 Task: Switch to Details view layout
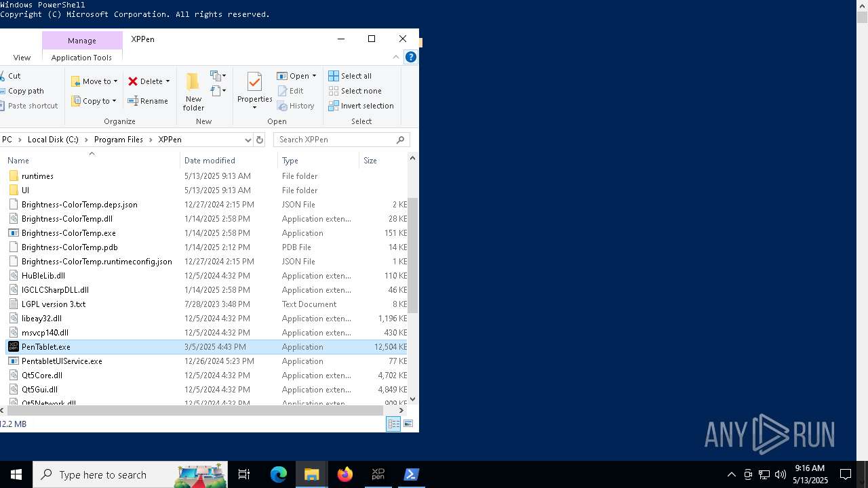point(393,424)
